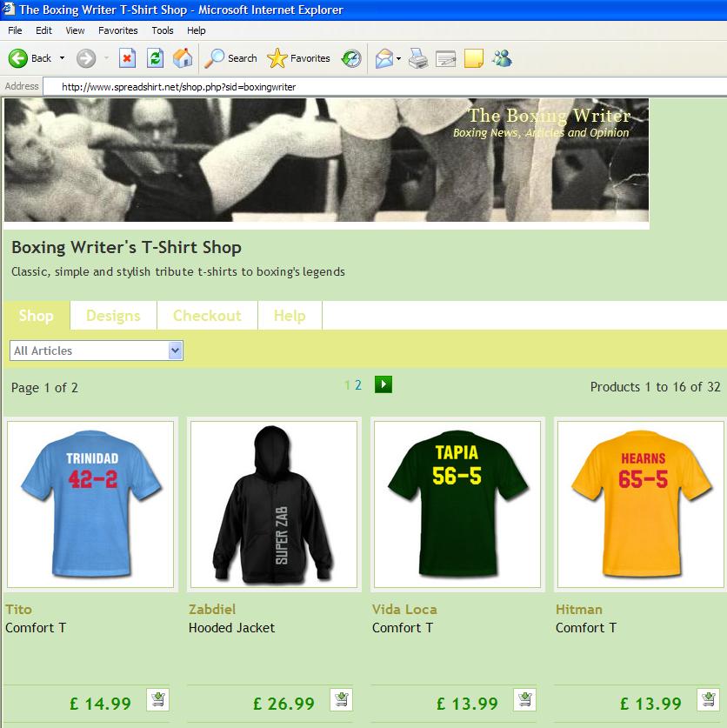Add the Zabdiel Hooded Jacket to cart
727x728 pixels.
coord(340,699)
